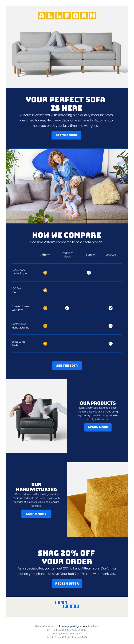Screen dimensions: 134x644
Task: Click Lovesac's checkmark for Extra Large Seats
Action: point(111,343)
